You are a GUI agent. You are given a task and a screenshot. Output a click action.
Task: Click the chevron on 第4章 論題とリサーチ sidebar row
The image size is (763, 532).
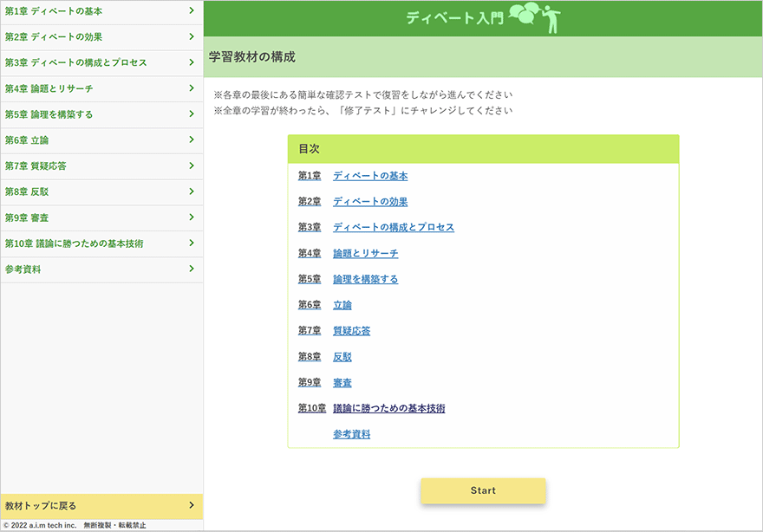point(192,88)
